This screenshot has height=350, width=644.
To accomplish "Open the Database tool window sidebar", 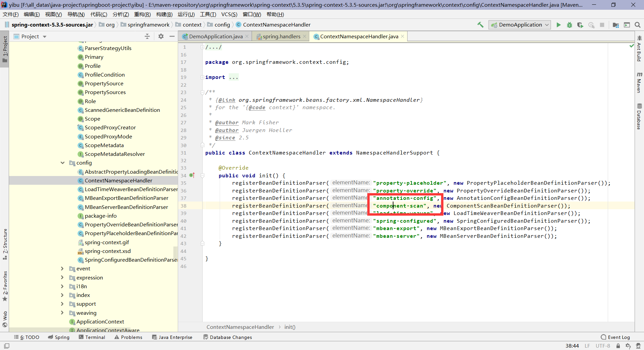I will pyautogui.click(x=640, y=116).
